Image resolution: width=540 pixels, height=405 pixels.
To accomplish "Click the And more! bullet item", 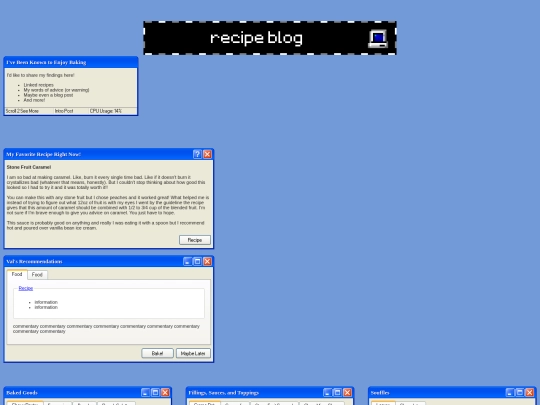I will click(34, 100).
